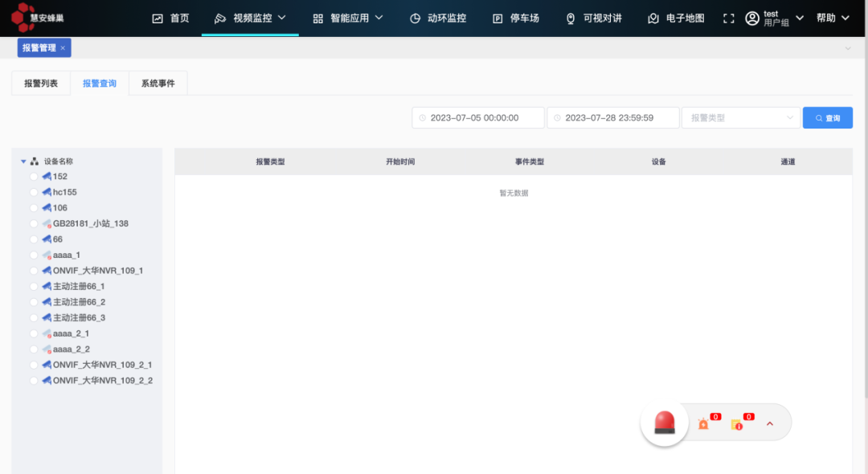Click the camera icon next to hc155
This screenshot has width=868, height=474.
47,192
